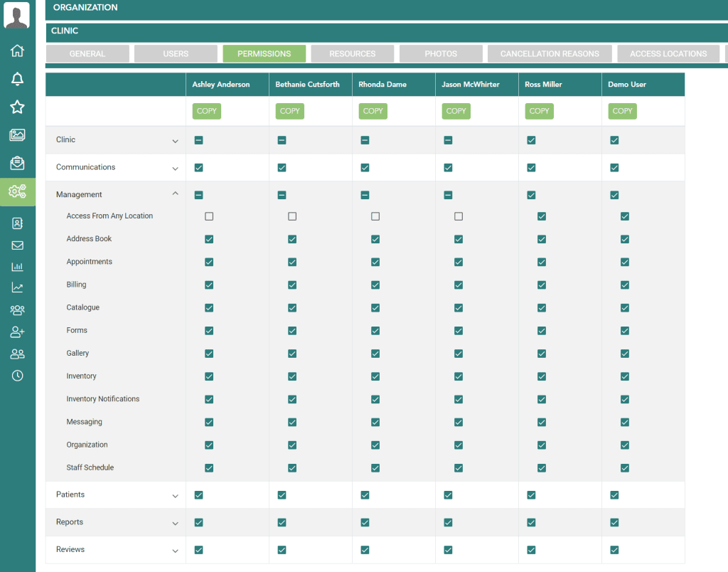Image resolution: width=728 pixels, height=572 pixels.
Task: Open the bar chart reports icon
Action: coord(17,267)
